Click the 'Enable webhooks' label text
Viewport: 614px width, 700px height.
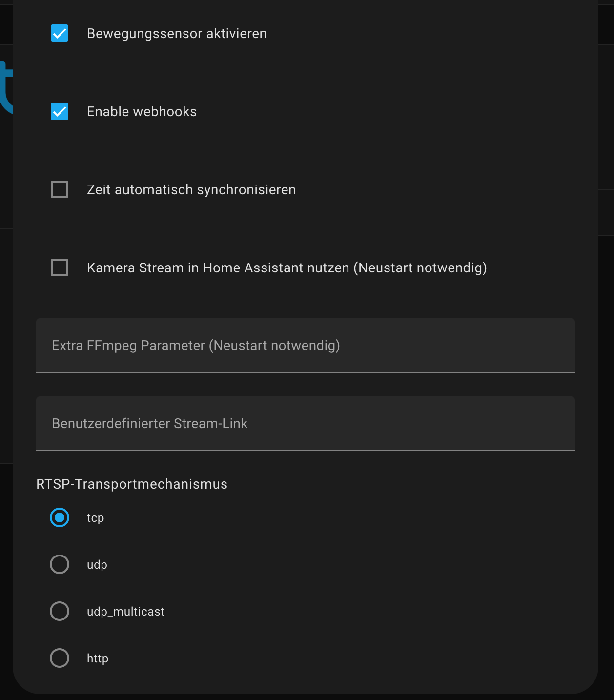coord(142,112)
